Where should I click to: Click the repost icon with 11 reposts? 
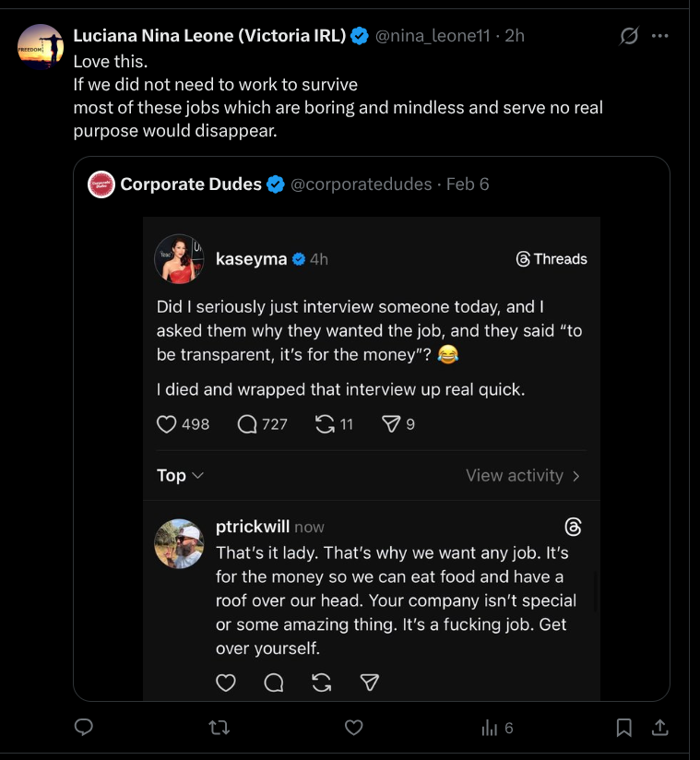325,424
